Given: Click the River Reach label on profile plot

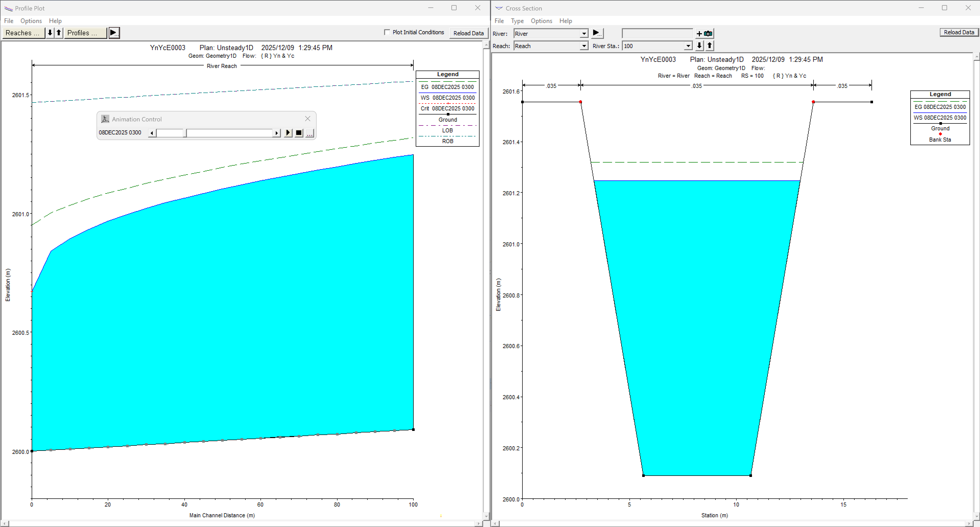Looking at the screenshot, I should pos(222,66).
